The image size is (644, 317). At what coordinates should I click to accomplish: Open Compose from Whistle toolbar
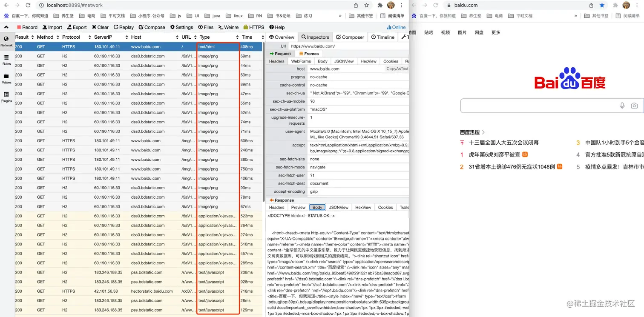pyautogui.click(x=152, y=27)
